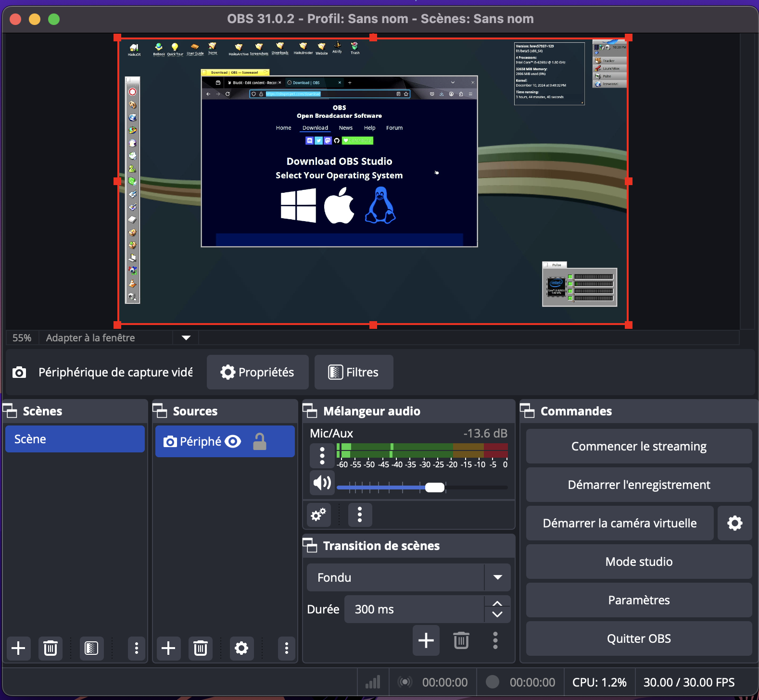Click the Sources dock panel icon
Viewport: 759px width, 700px height.
tap(160, 411)
